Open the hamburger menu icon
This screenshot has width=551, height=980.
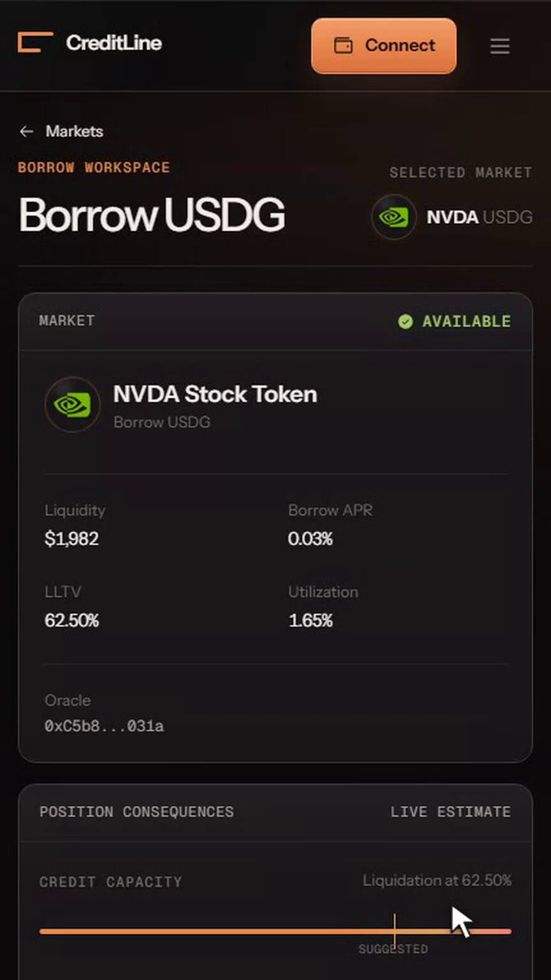tap(500, 46)
